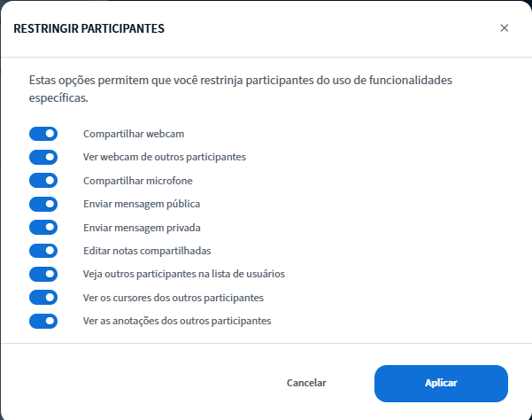This screenshot has width=532, height=420.
Task: Toggle Ver as anotações dos outros switch
Action: [43, 321]
